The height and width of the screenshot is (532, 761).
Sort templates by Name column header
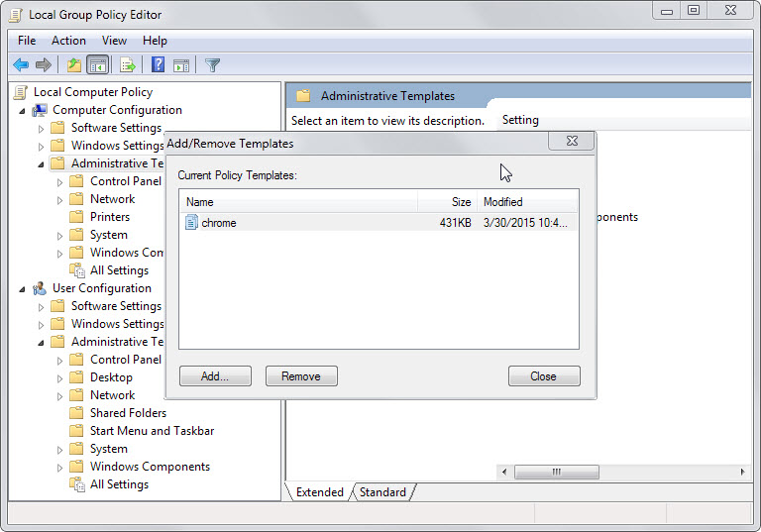(298, 202)
